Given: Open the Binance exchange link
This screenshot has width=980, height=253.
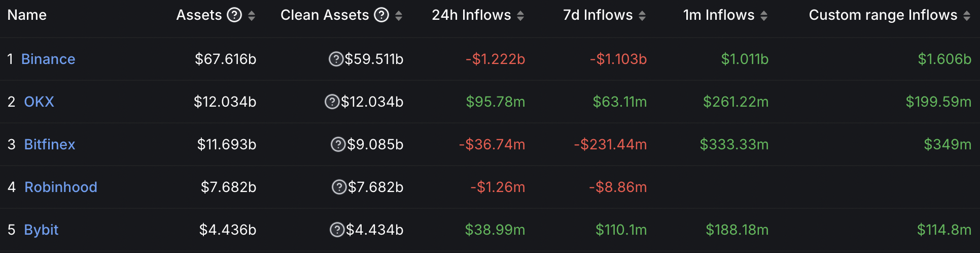Looking at the screenshot, I should coord(48,59).
